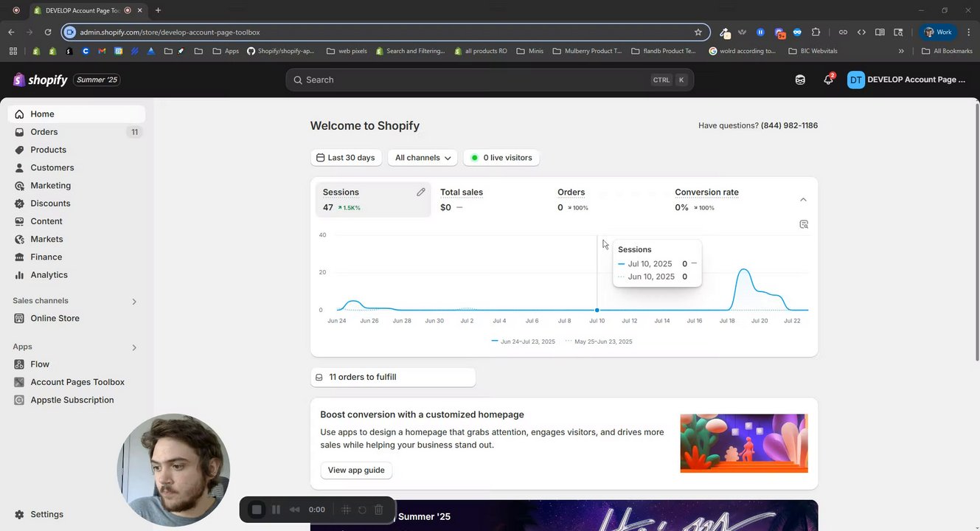
Task: Click the Content sidebar item
Action: click(x=76, y=221)
